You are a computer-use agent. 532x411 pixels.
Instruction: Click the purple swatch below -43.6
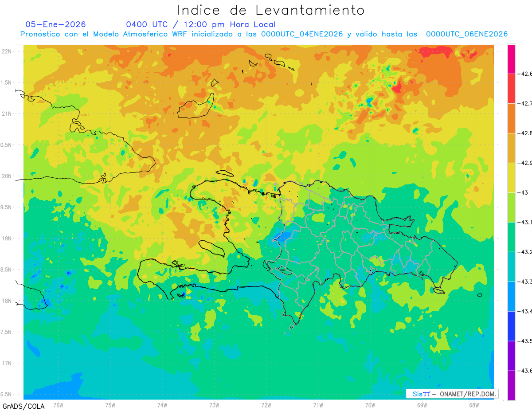click(511, 385)
